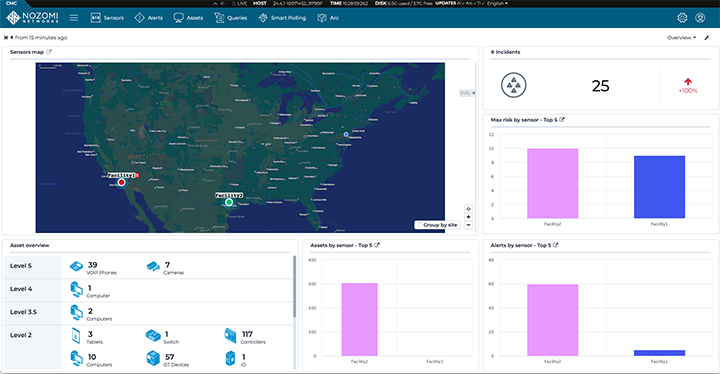This screenshot has width=720, height=374.
Task: Open the Queries section
Action: (x=231, y=18)
